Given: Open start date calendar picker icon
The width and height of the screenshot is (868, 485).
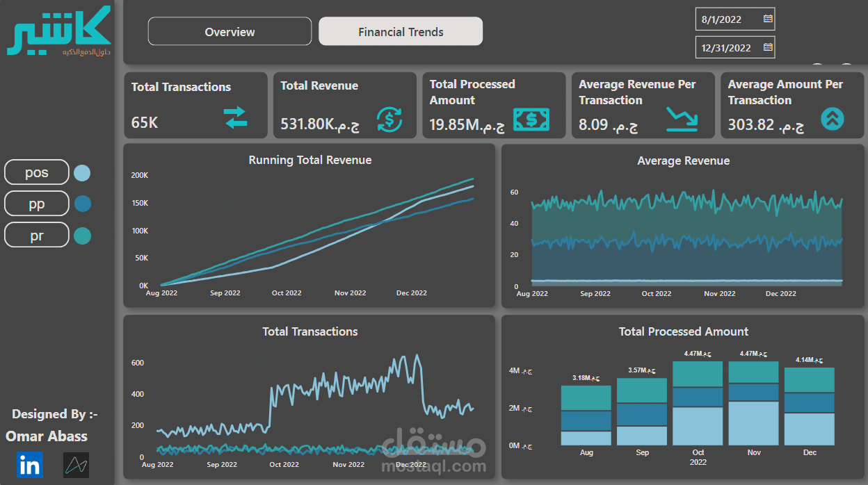Looking at the screenshot, I should (x=768, y=19).
